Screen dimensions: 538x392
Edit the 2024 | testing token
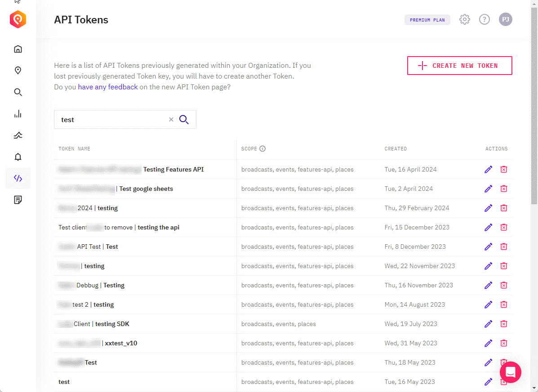click(x=488, y=208)
